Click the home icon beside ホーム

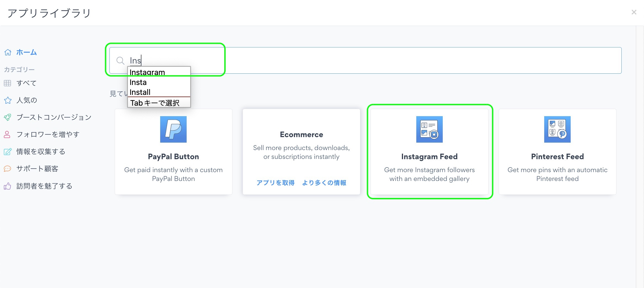point(8,52)
